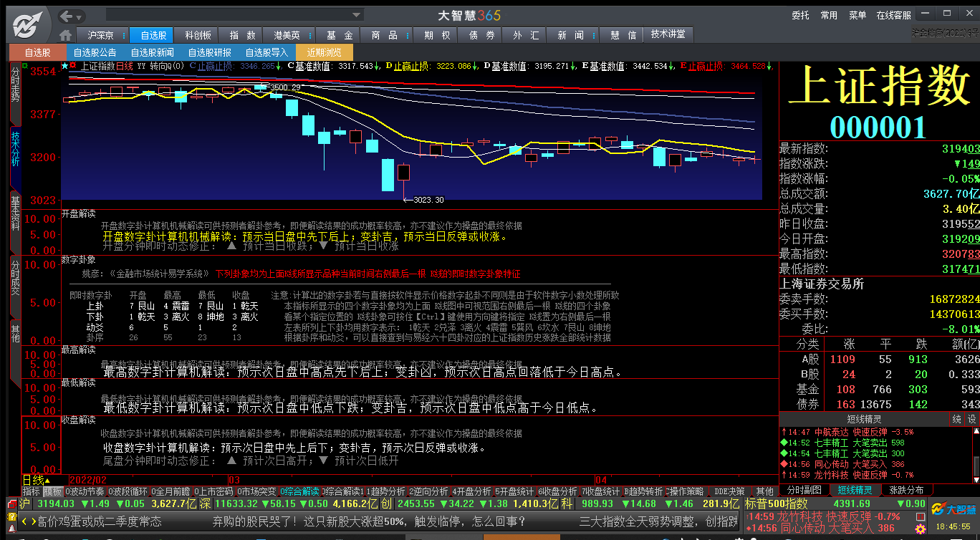Expand the 商品 submenu dots
The height and width of the screenshot is (540, 980).
point(409,35)
